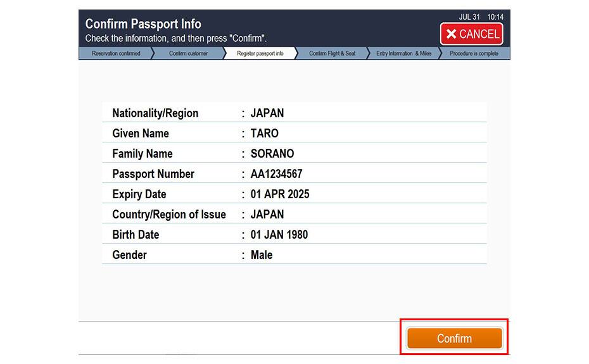Go to the Procedure is complete step
Image resolution: width=589 pixels, height=364 pixels.
(x=474, y=54)
